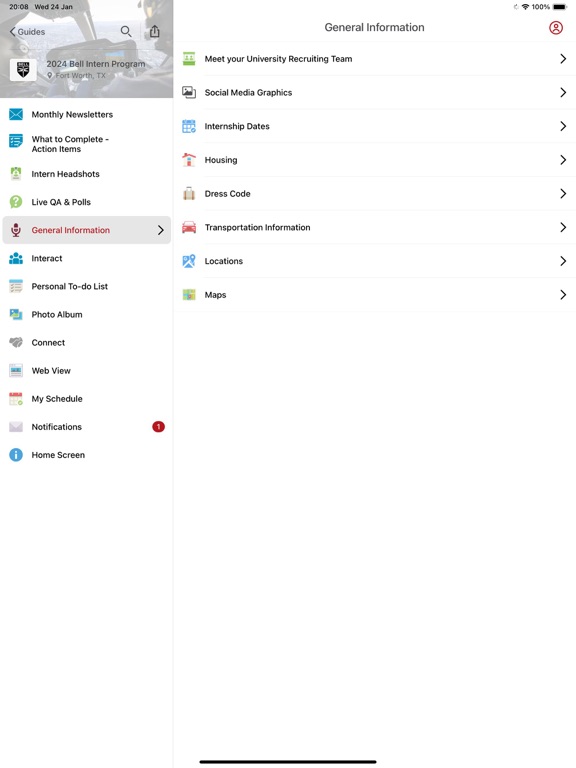Click the Housing house icon
576x768 pixels.
pyautogui.click(x=189, y=160)
